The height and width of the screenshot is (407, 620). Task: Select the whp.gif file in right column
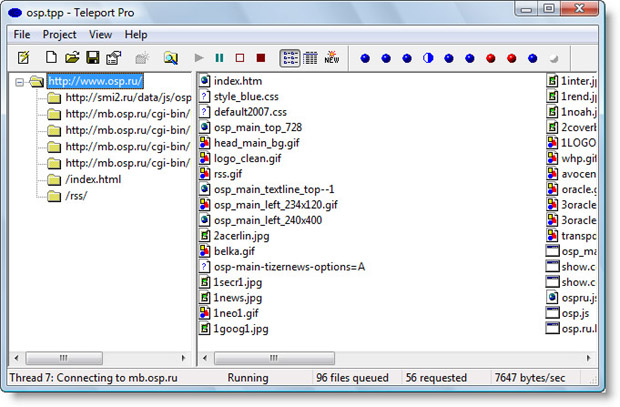tap(579, 158)
